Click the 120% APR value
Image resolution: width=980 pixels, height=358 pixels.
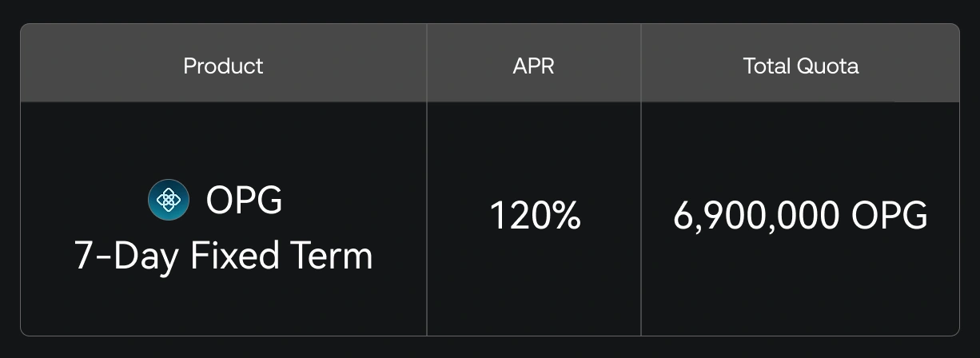(x=534, y=216)
